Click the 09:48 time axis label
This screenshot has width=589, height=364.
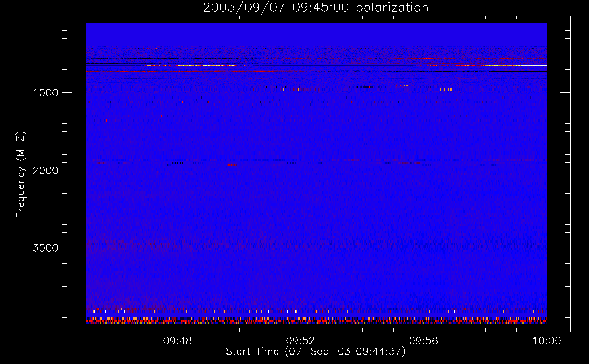click(x=178, y=341)
